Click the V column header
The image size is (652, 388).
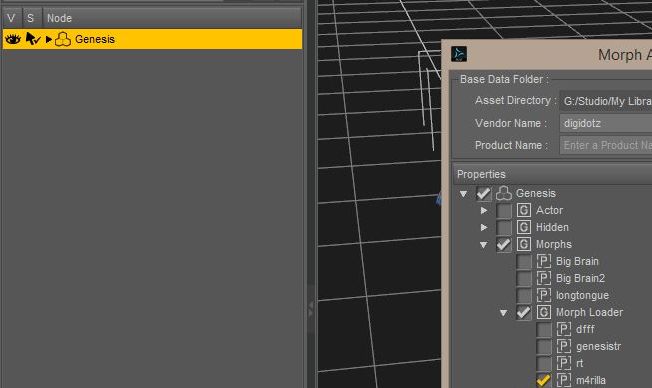11,18
